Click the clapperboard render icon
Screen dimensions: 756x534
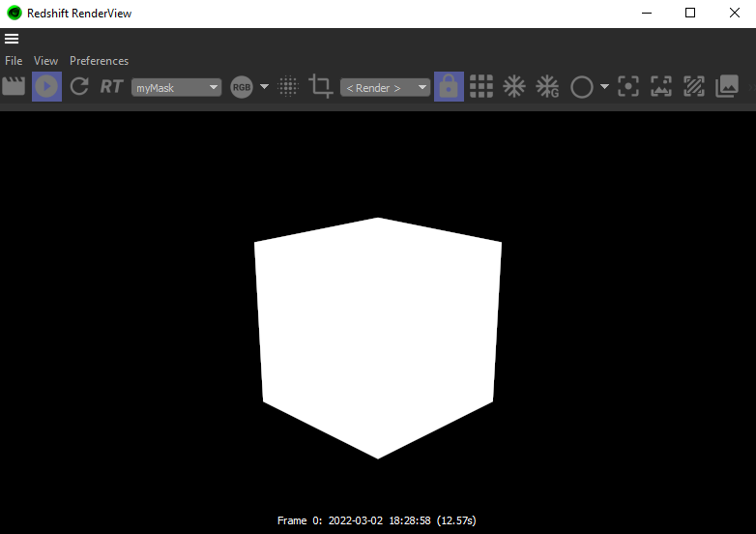click(x=14, y=87)
